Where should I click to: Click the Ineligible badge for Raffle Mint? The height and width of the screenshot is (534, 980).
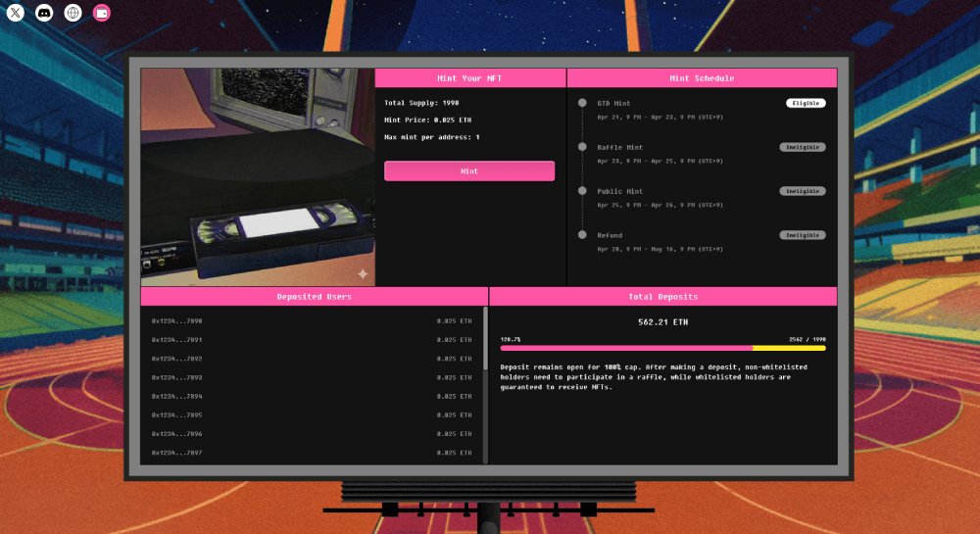[x=803, y=147]
